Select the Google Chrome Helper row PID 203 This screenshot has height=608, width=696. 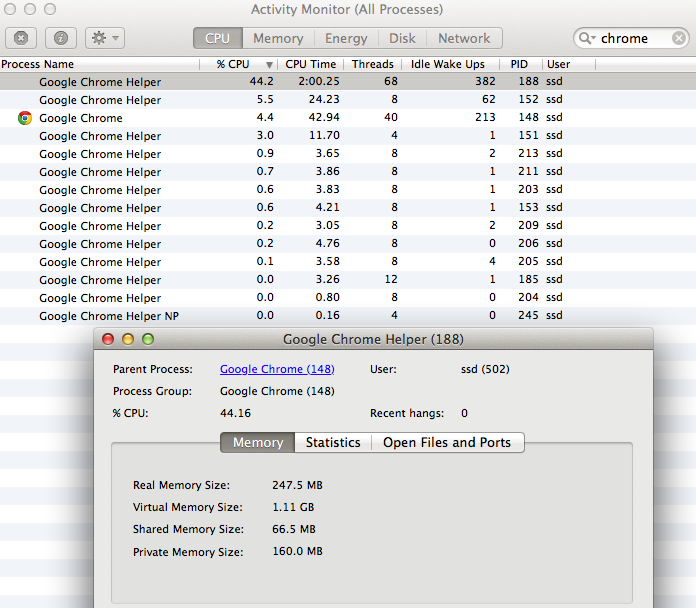(x=348, y=190)
